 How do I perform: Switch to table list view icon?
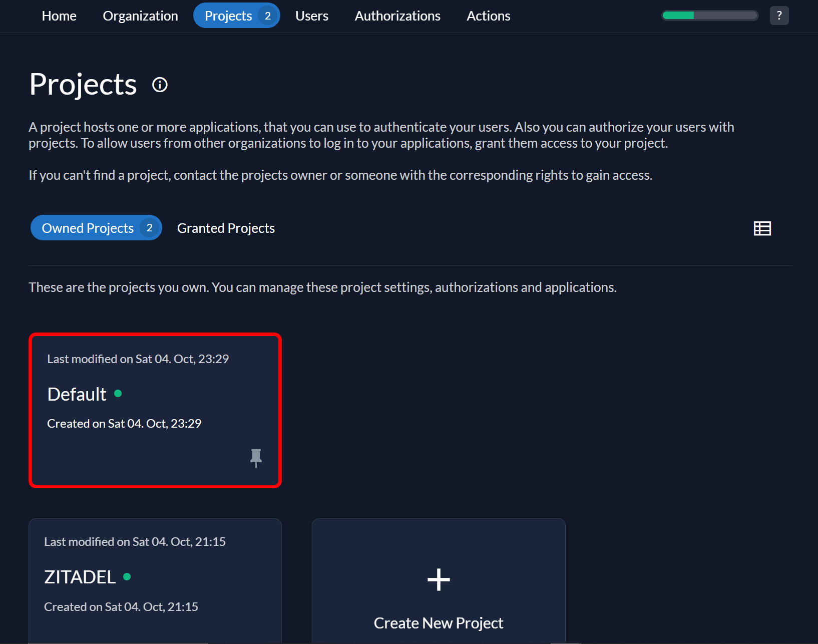click(x=762, y=228)
